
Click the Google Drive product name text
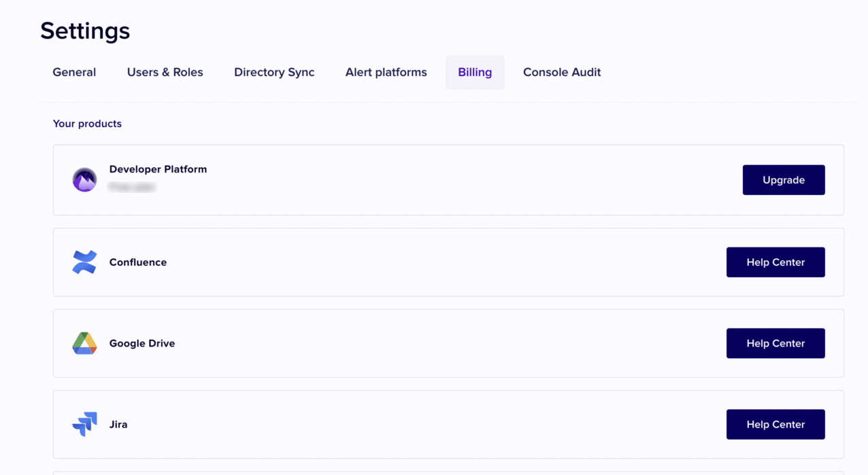[x=142, y=343]
